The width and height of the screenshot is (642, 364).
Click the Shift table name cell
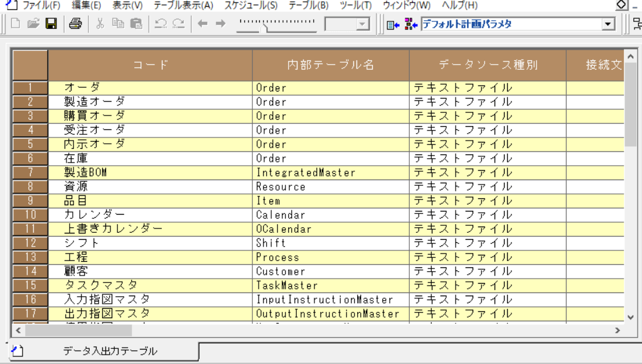[331, 243]
